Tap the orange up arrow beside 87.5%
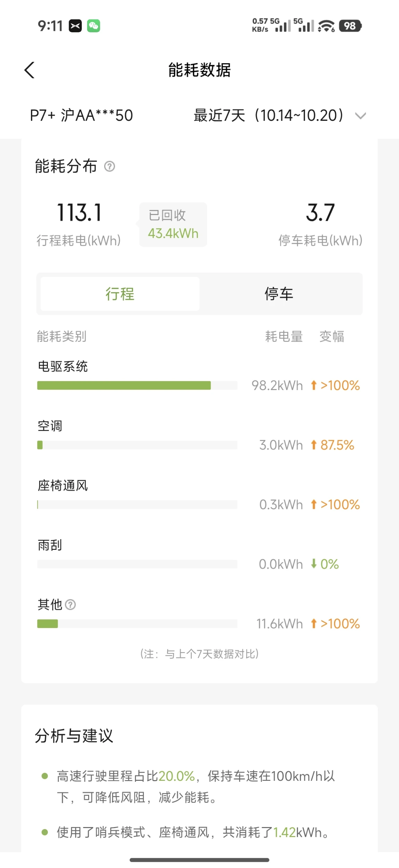Image resolution: width=399 pixels, height=868 pixels. [314, 445]
